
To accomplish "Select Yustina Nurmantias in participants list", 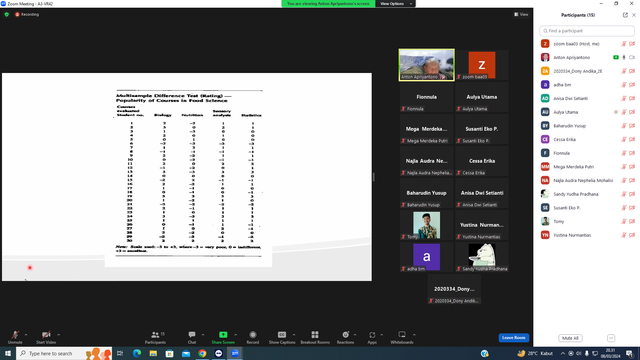I will [x=587, y=235].
